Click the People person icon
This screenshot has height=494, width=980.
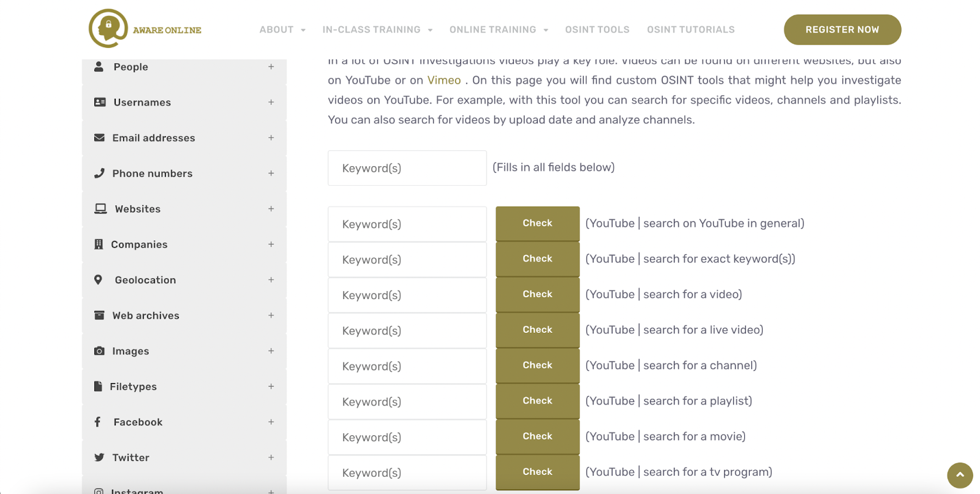[99, 67]
